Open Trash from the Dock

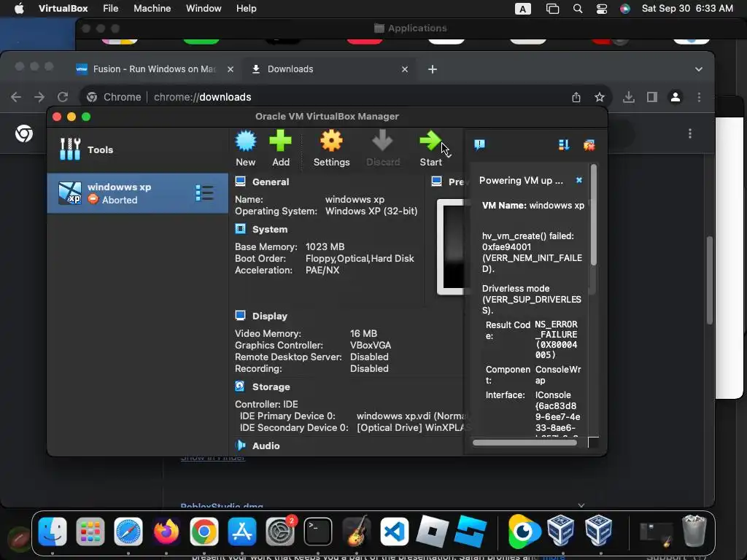pyautogui.click(x=694, y=532)
